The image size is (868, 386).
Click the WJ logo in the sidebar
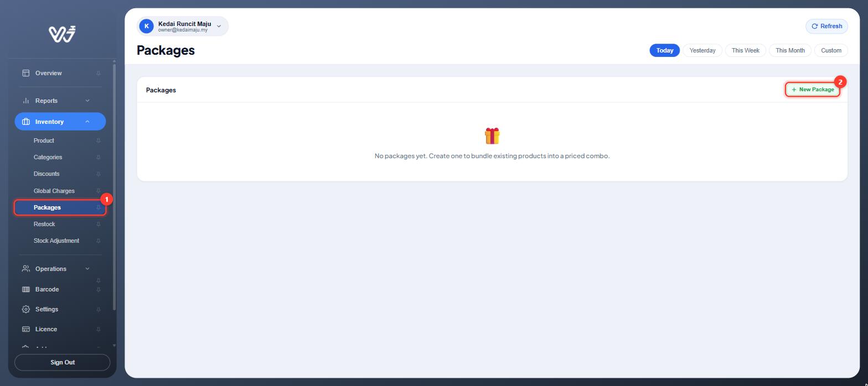pyautogui.click(x=62, y=34)
